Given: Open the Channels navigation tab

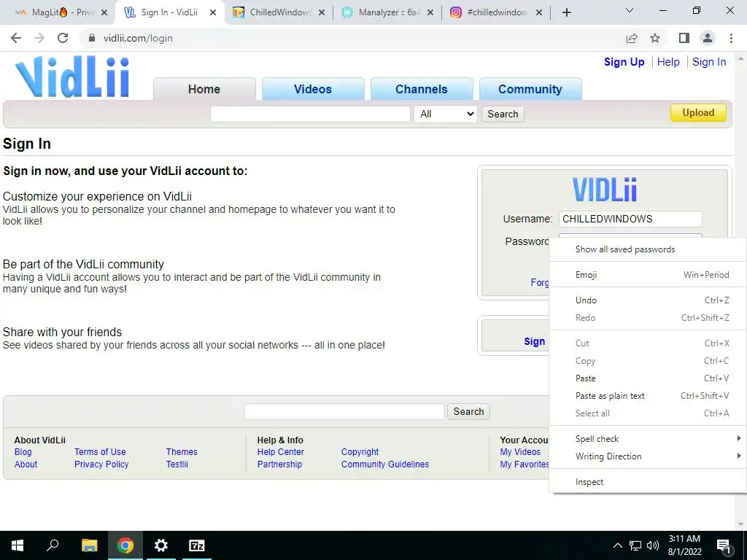Looking at the screenshot, I should pos(422,89).
